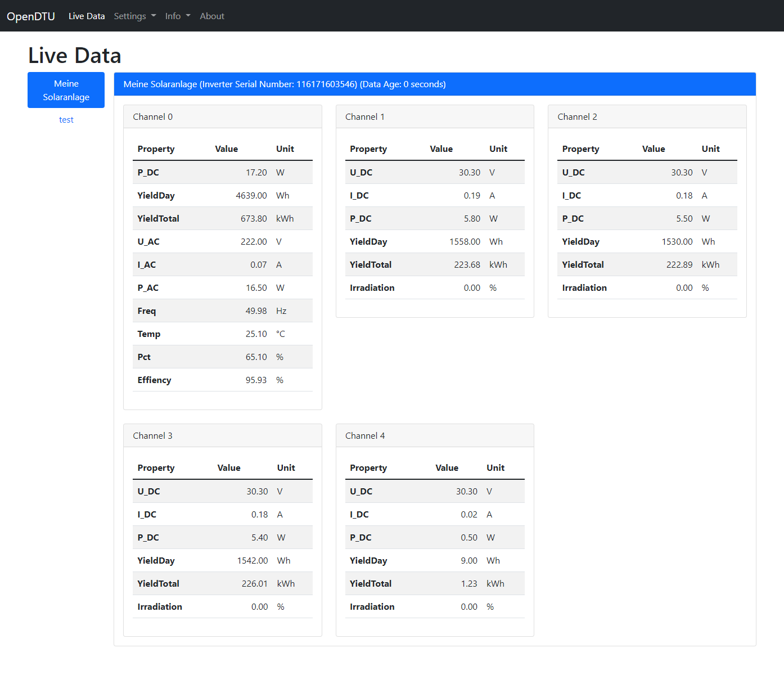Select the Effiency row in Channel 0

coord(222,380)
